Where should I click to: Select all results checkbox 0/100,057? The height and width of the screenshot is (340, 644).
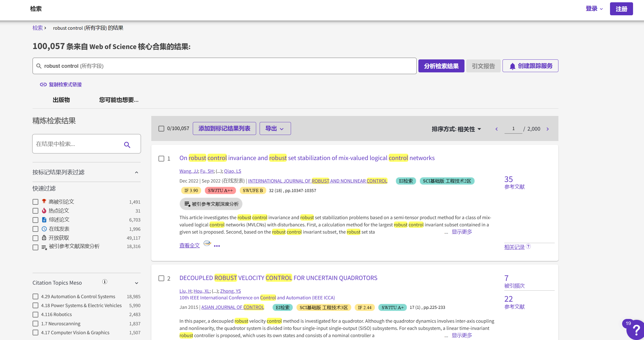161,129
